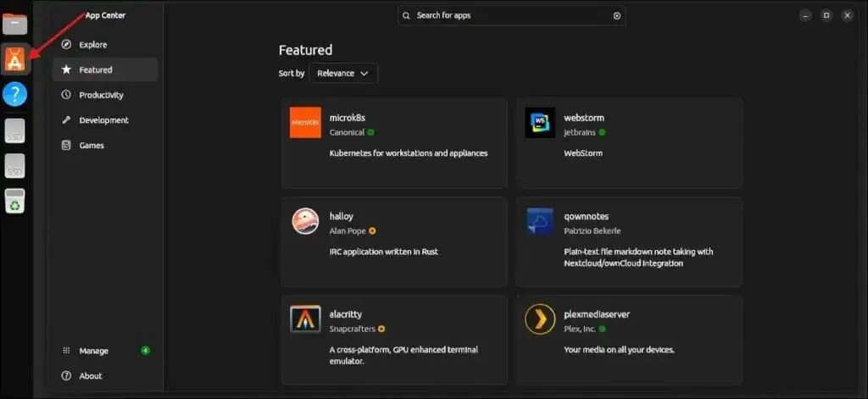Open the webstorm app card

pyautogui.click(x=629, y=143)
